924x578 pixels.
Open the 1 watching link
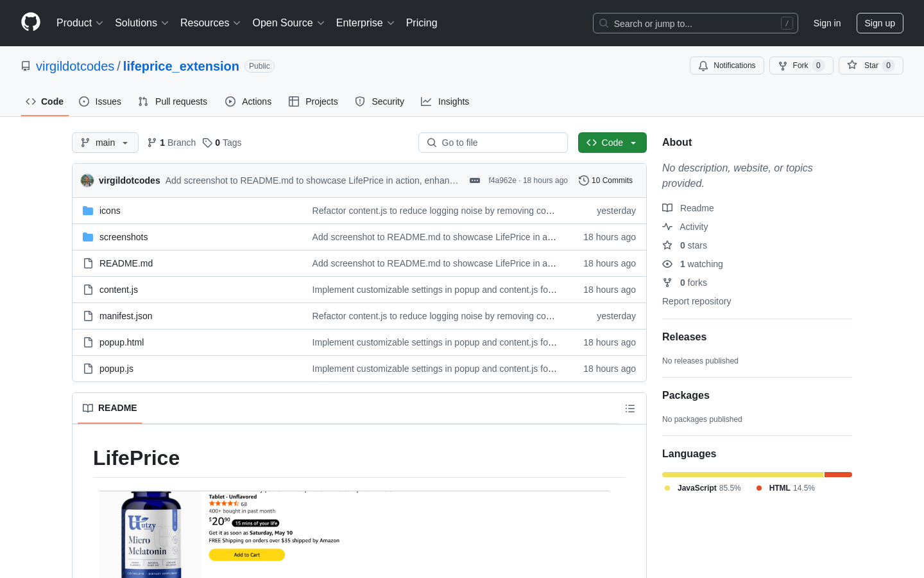pos(701,264)
